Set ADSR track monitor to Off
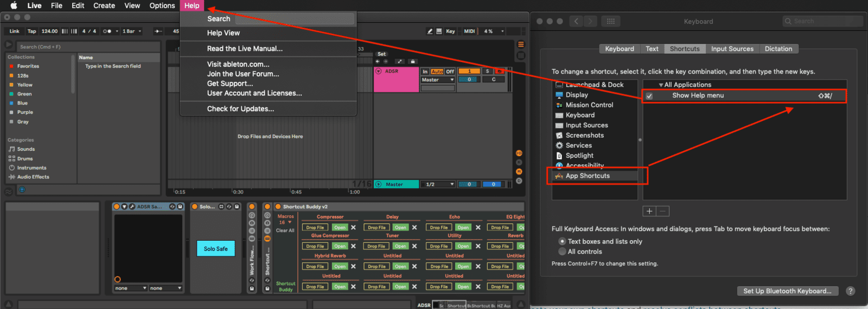Image resolution: width=868 pixels, height=309 pixels. coord(450,72)
